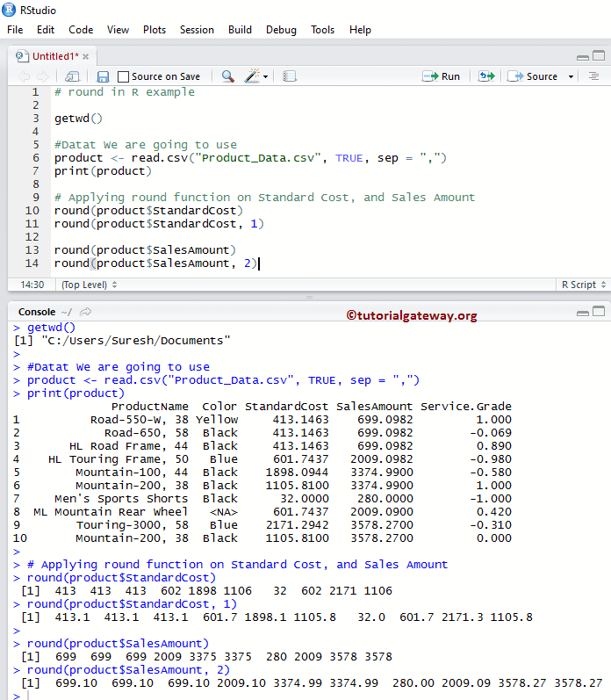Open the File menu
The height and width of the screenshot is (700, 611).
[x=15, y=30]
